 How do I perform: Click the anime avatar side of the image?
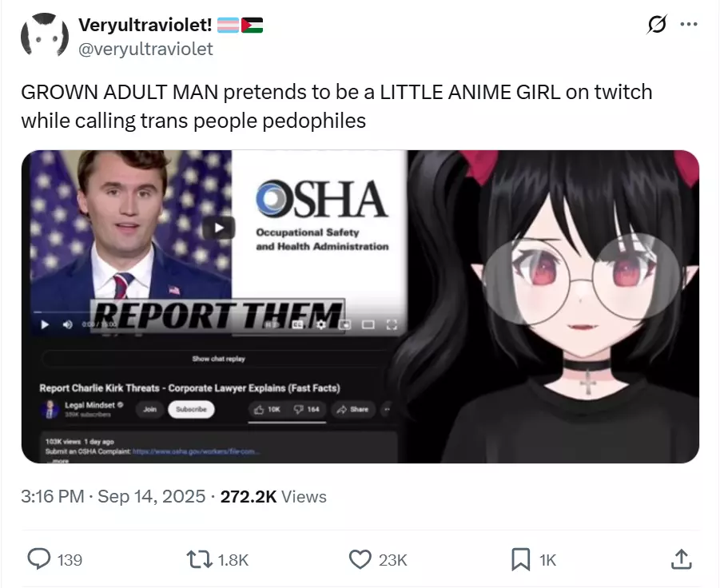click(553, 306)
